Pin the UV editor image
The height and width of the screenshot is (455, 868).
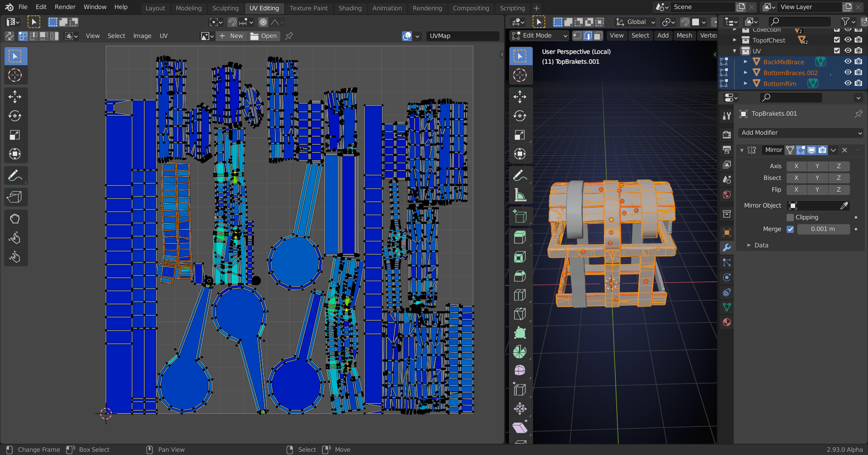tap(289, 36)
